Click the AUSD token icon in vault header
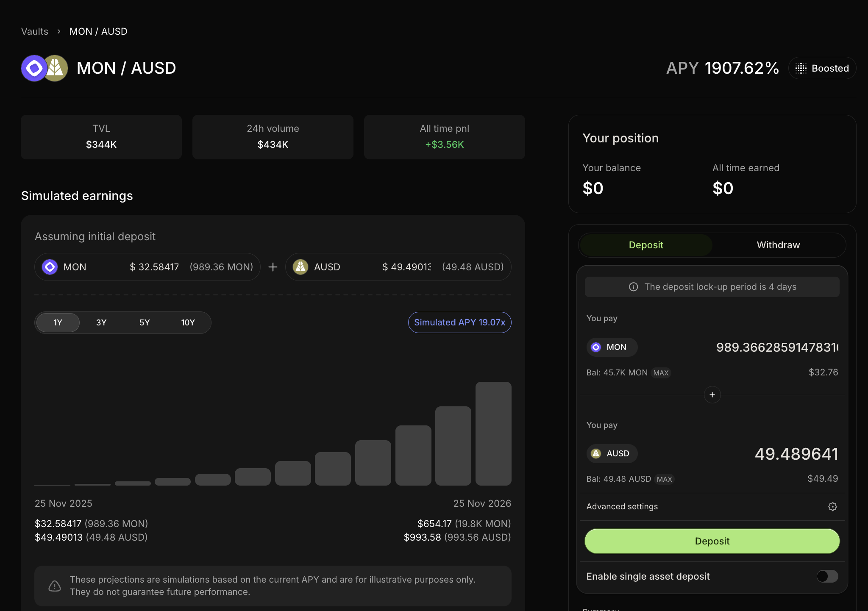This screenshot has height=611, width=868. pos(57,68)
